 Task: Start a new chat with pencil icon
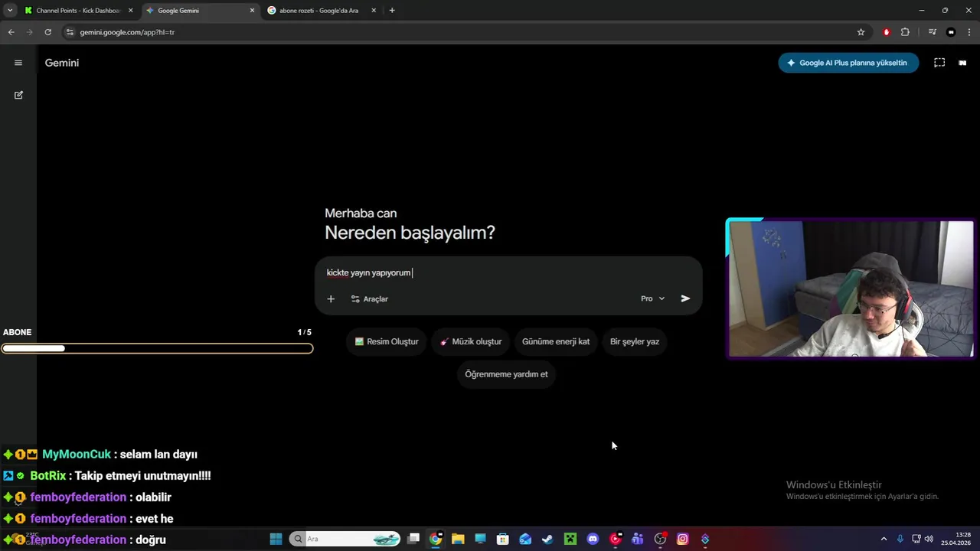(x=18, y=95)
